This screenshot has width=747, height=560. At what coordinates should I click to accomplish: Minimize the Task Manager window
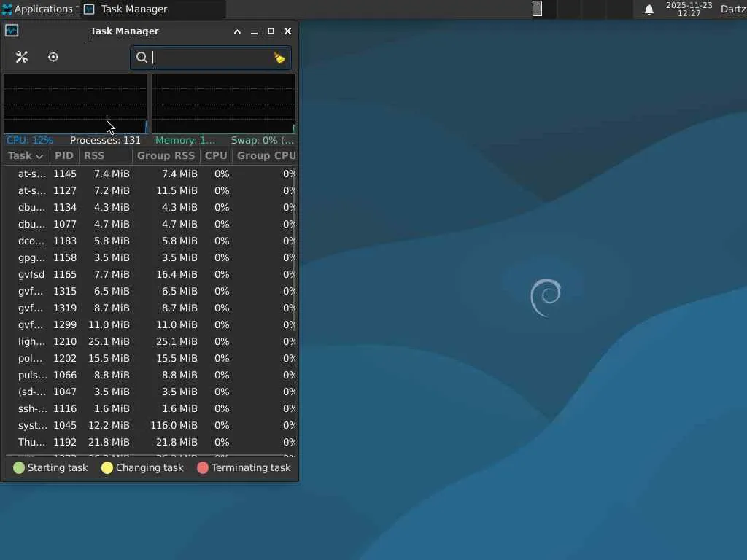255,31
